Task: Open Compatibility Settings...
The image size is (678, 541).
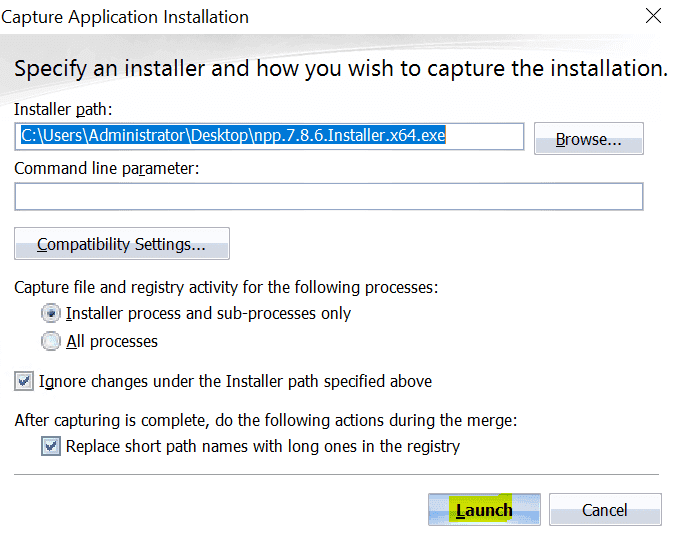Action: [122, 244]
